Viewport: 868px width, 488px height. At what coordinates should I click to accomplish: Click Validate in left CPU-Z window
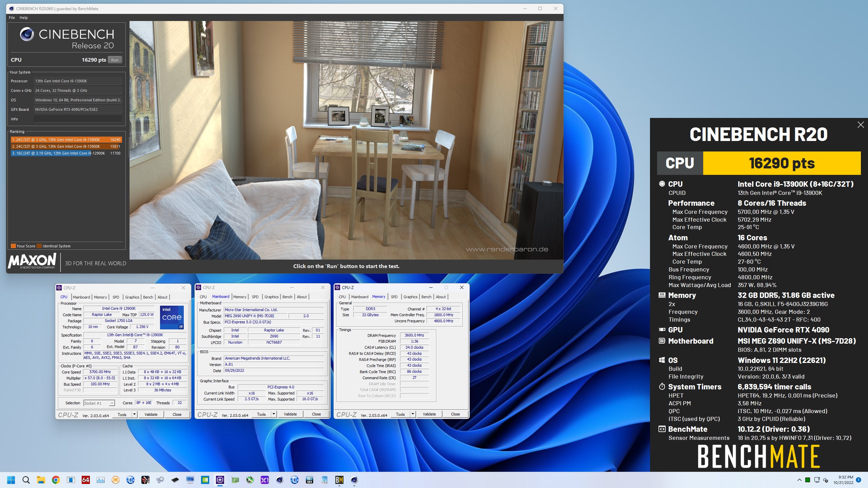click(x=151, y=414)
